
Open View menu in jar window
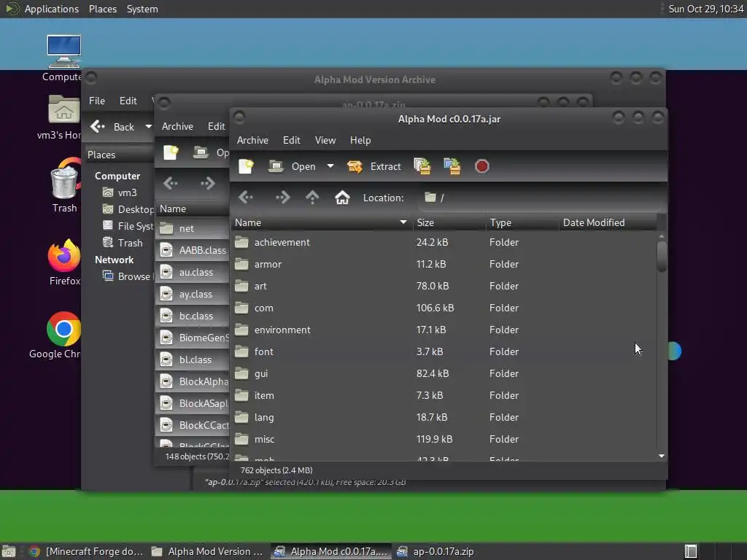click(x=325, y=140)
